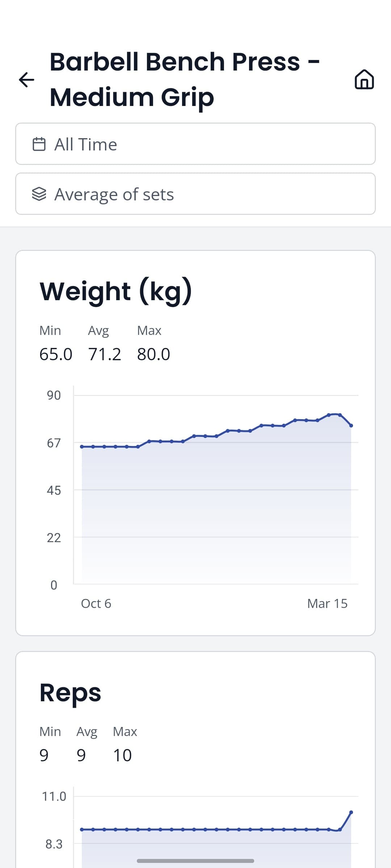Viewport: 391px width, 868px height.
Task: Open the All Time date range selector
Action: (195, 144)
